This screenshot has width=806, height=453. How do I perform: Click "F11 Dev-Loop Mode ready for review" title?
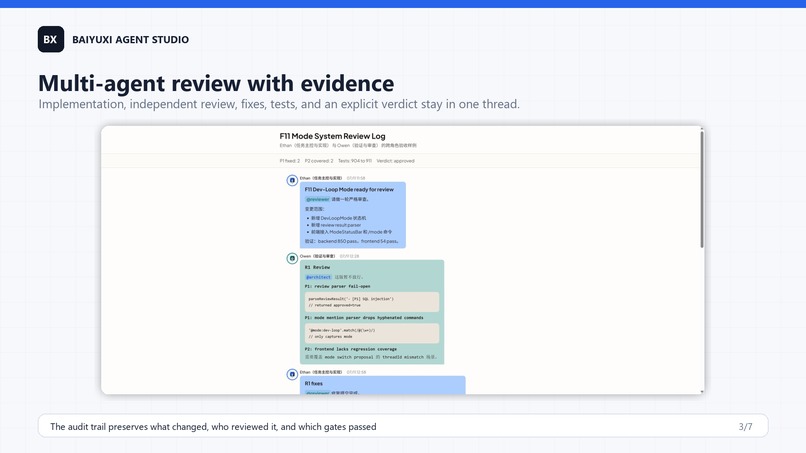click(349, 190)
